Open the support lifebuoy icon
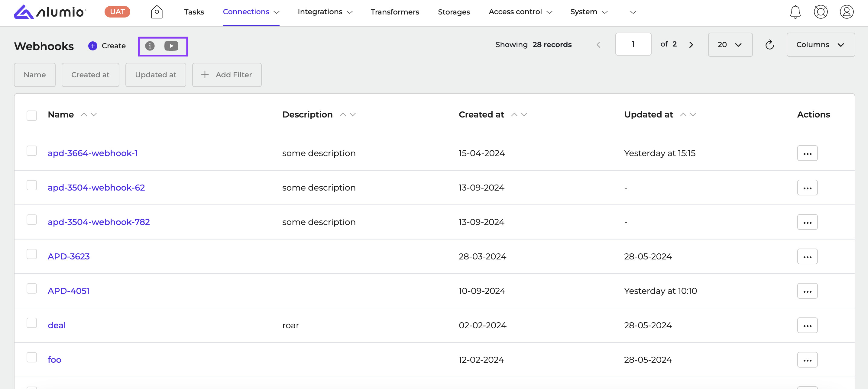This screenshot has width=868, height=389. coord(821,12)
